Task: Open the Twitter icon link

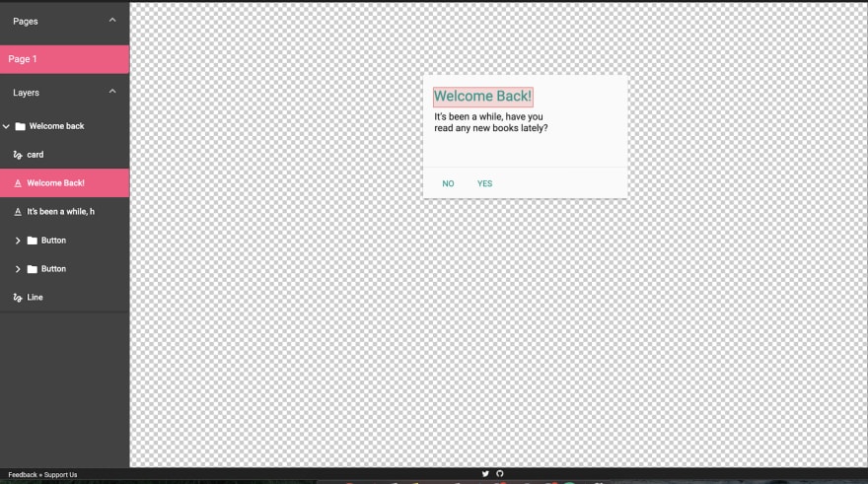Action: coord(485,473)
